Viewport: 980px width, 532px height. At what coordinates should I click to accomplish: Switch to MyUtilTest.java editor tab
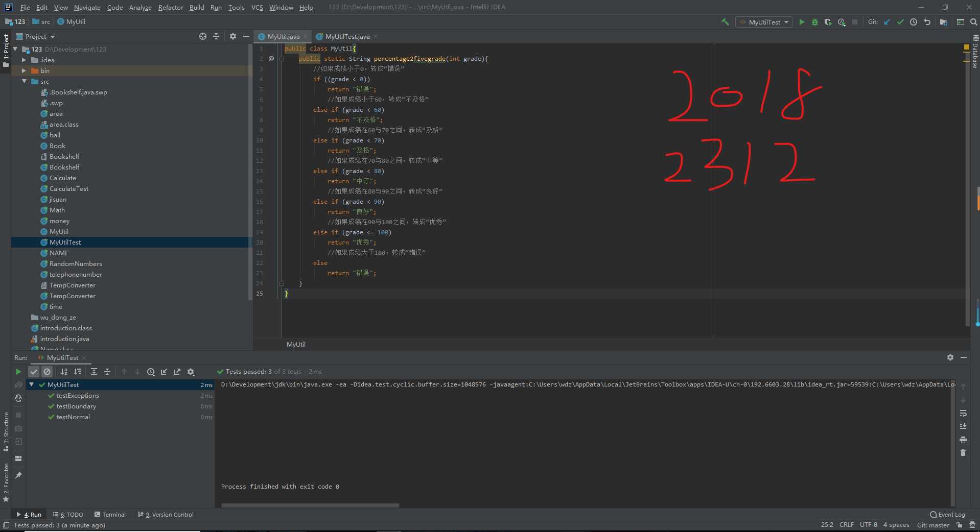[x=347, y=36]
